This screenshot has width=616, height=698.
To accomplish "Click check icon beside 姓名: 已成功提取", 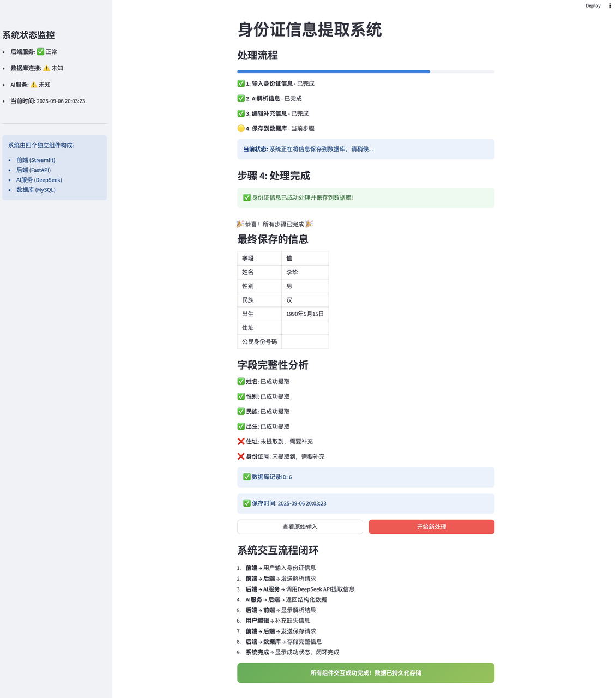I will 241,382.
